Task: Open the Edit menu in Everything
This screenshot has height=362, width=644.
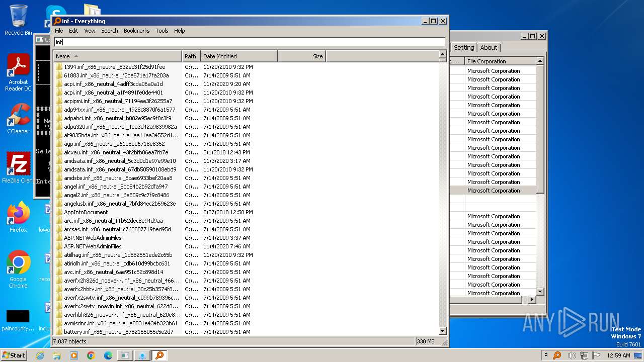Action: tap(73, 31)
